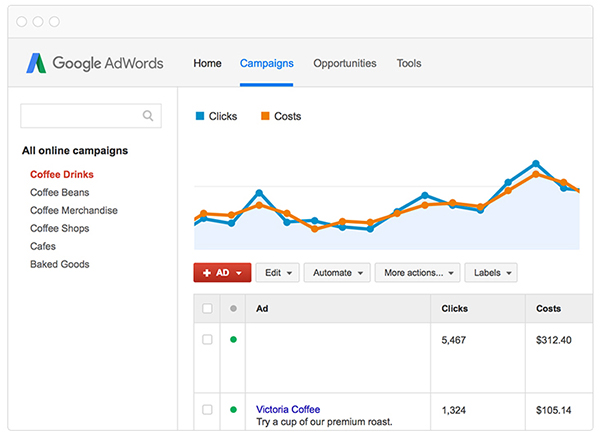Switch to the Opportunities tab
The image size is (600, 439).
coord(345,63)
